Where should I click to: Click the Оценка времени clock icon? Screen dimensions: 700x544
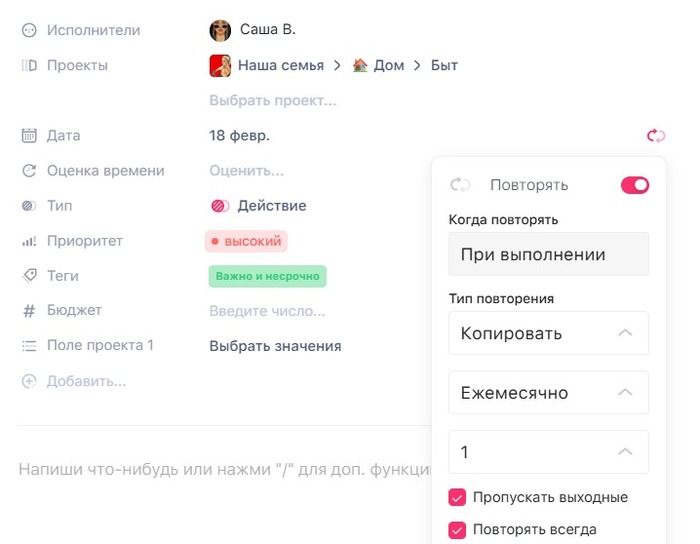29,171
